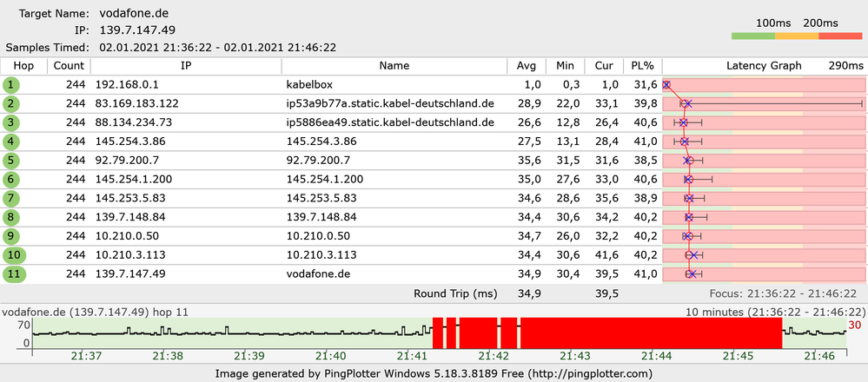Click name ip53a9b77a.static.kabel-deutschland.de
This screenshot has width=868, height=382.
click(390, 104)
